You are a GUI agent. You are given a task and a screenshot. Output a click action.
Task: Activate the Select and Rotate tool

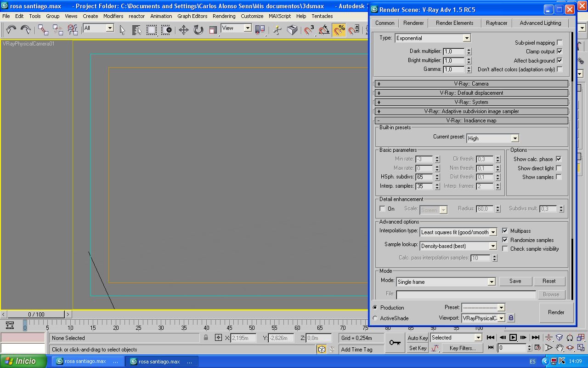click(198, 30)
